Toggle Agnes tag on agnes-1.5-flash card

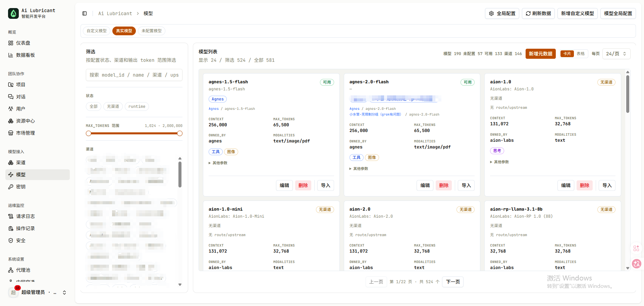(218, 99)
